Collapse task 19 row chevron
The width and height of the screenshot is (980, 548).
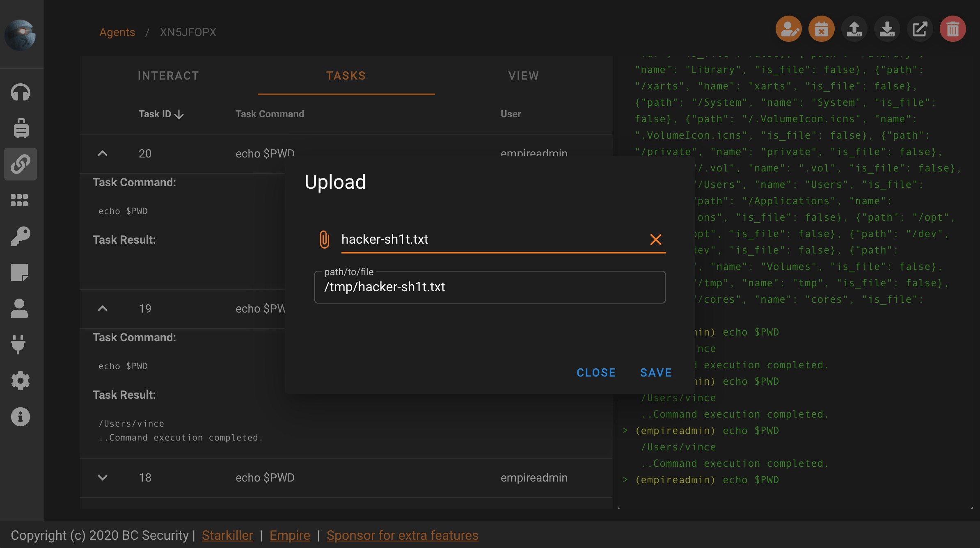(103, 308)
